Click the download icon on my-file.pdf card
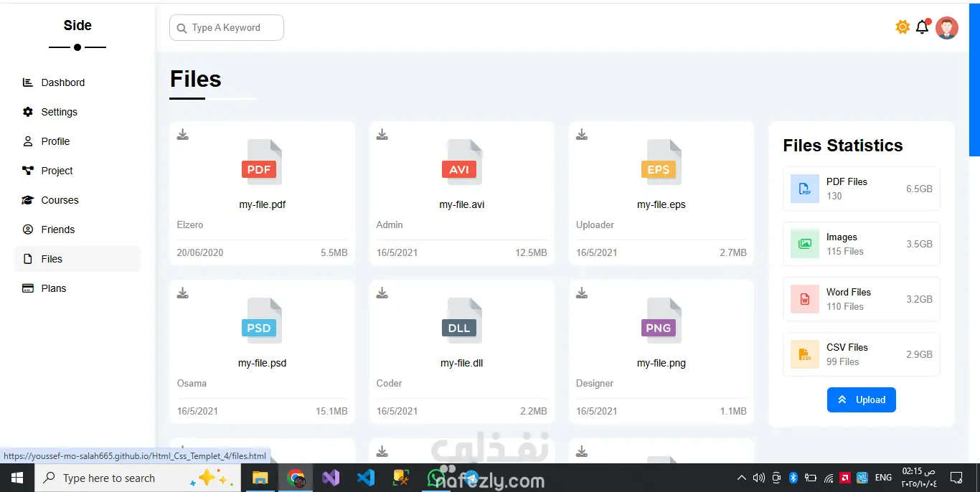 (183, 134)
